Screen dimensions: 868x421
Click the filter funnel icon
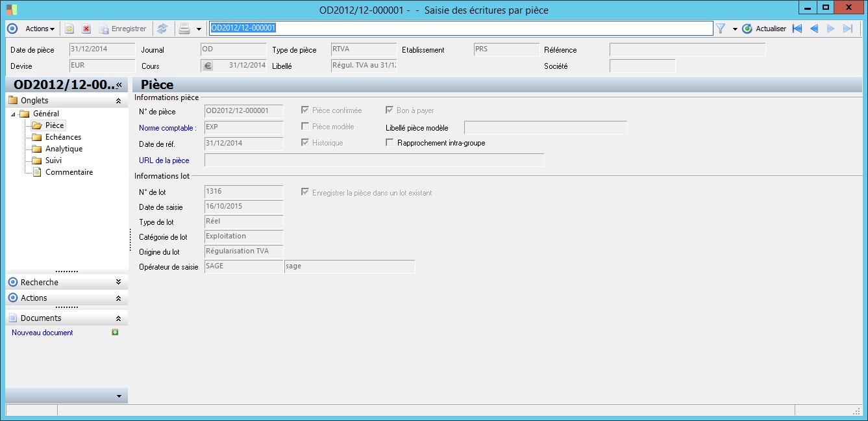721,29
